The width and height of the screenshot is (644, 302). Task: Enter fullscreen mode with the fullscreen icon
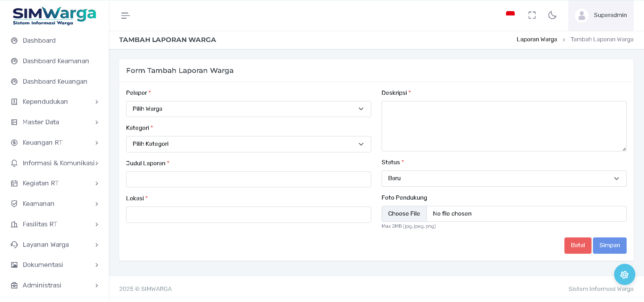(x=532, y=15)
